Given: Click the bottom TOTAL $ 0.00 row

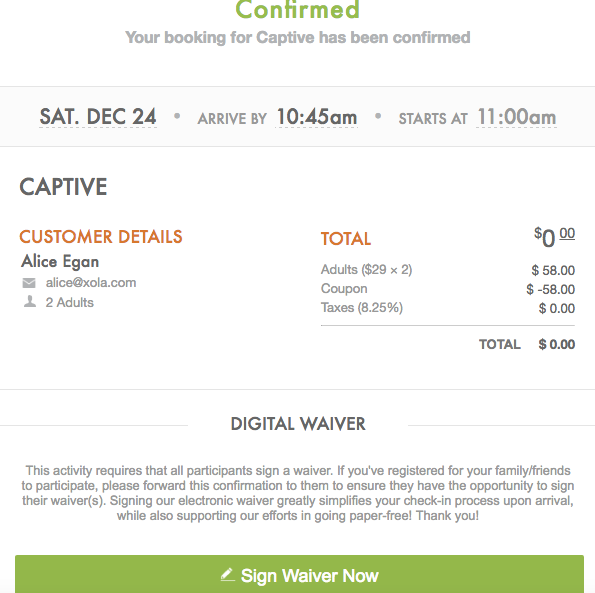Looking at the screenshot, I should click(527, 344).
